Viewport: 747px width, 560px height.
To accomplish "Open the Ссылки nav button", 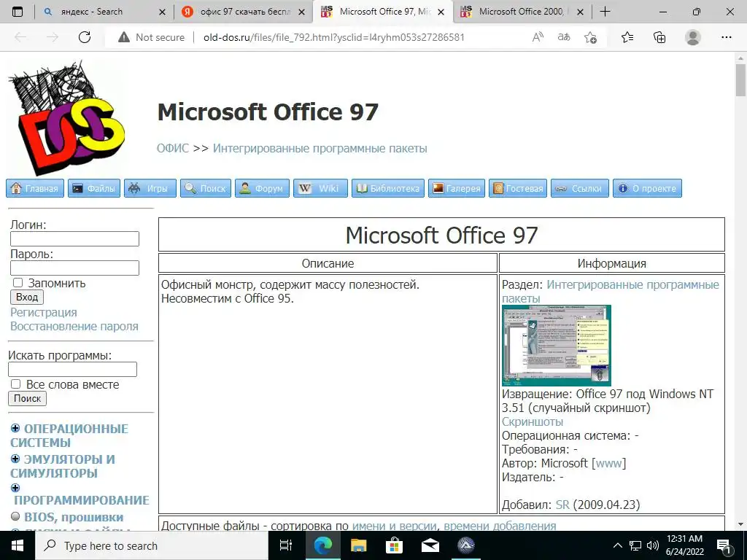I will click(x=580, y=188).
